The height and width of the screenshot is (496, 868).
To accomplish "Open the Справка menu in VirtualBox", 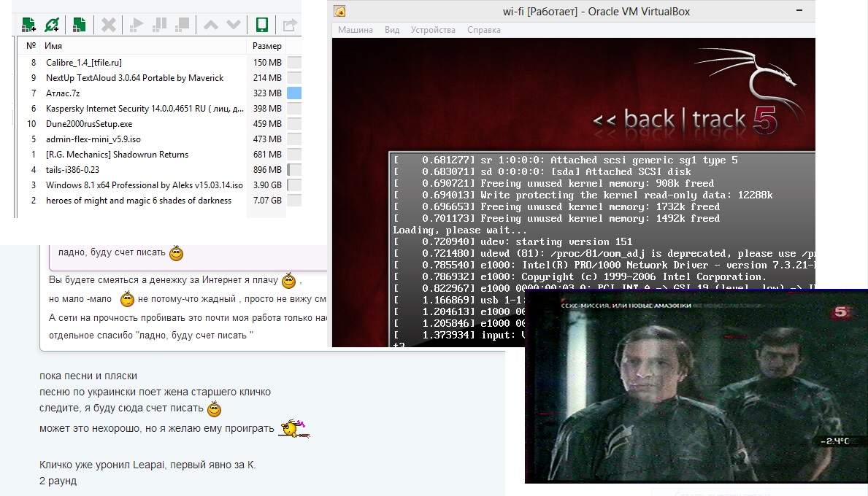I will coord(484,30).
